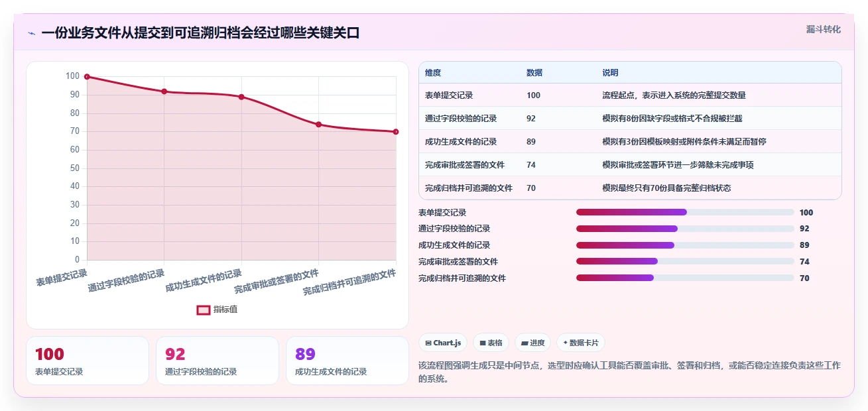Click the footer note starting 该流程图强调
Image resolution: width=868 pixels, height=411 pixels.
pos(630,372)
